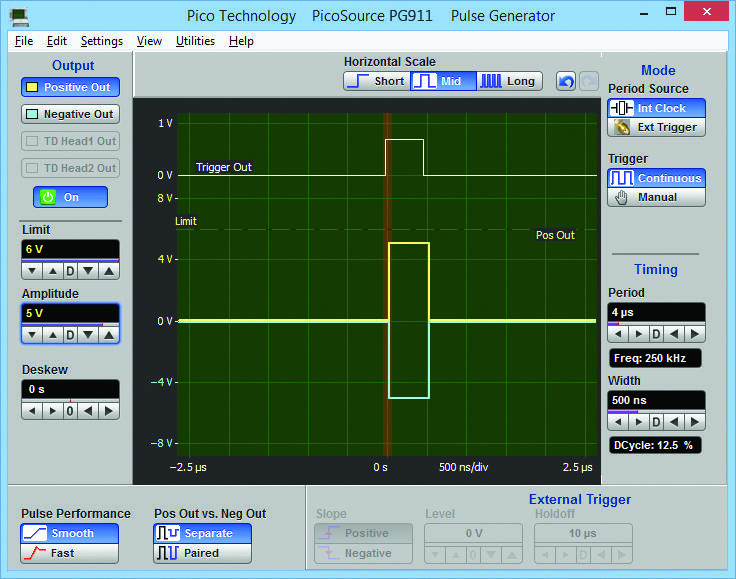Choose Paired output mode

pyautogui.click(x=202, y=553)
